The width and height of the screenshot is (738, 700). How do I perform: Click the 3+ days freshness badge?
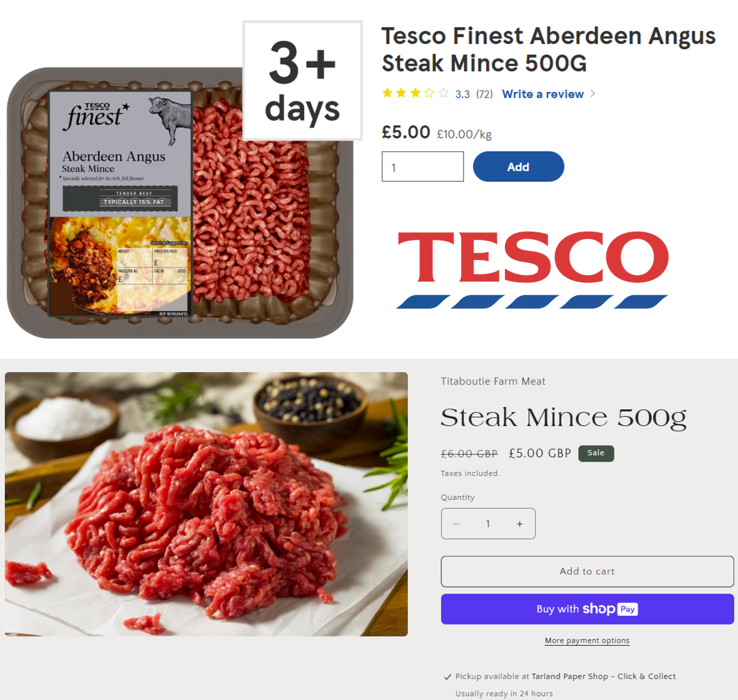302,81
